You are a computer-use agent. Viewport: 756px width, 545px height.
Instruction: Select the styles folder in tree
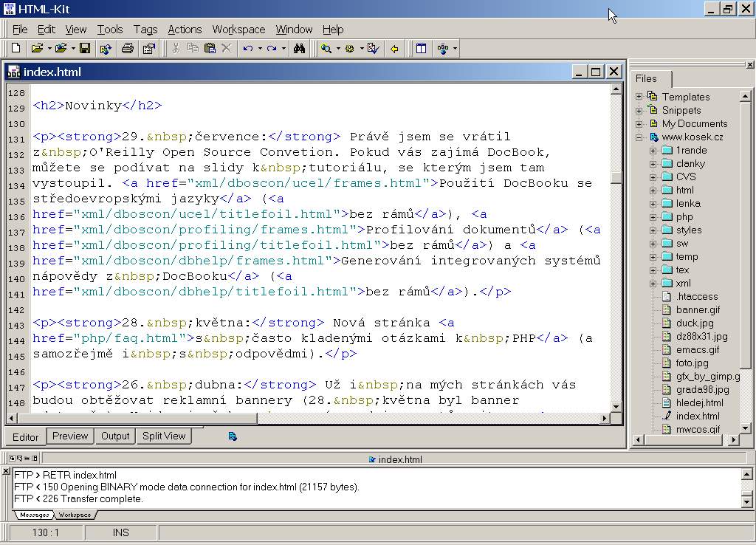coord(689,230)
